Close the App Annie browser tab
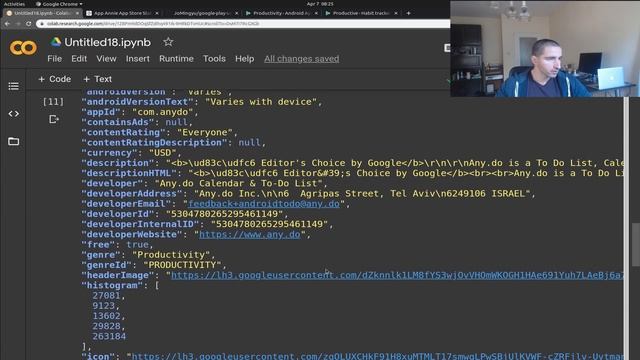 (157, 13)
